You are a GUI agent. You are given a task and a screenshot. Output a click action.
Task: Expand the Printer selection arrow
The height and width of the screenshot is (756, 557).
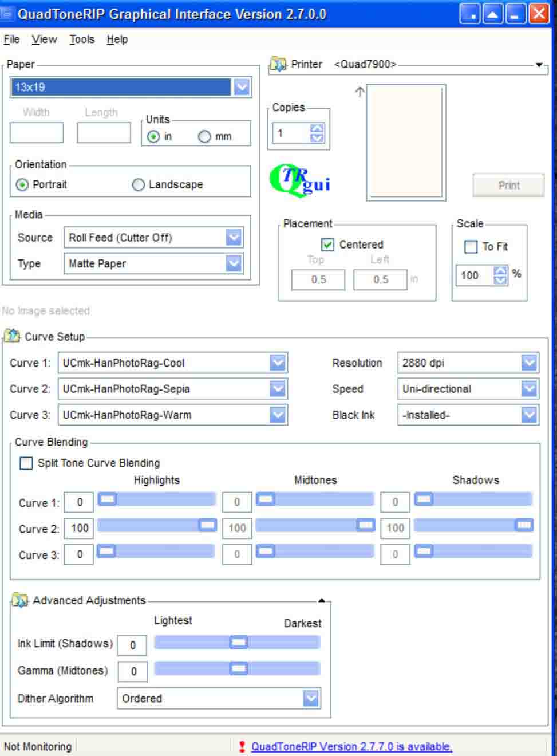click(539, 65)
